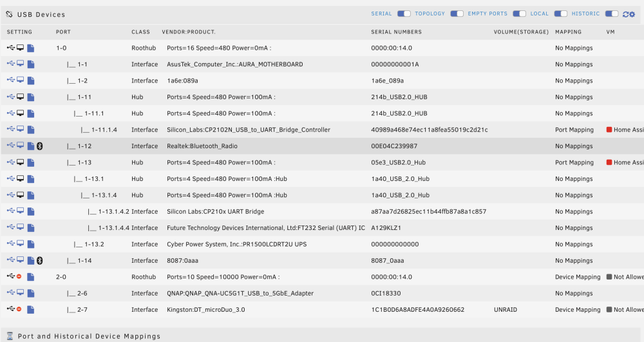
Task: Select AsusTek_Computer_Inc.:AURA_MOTHERBOARD device text
Action: 235,64
